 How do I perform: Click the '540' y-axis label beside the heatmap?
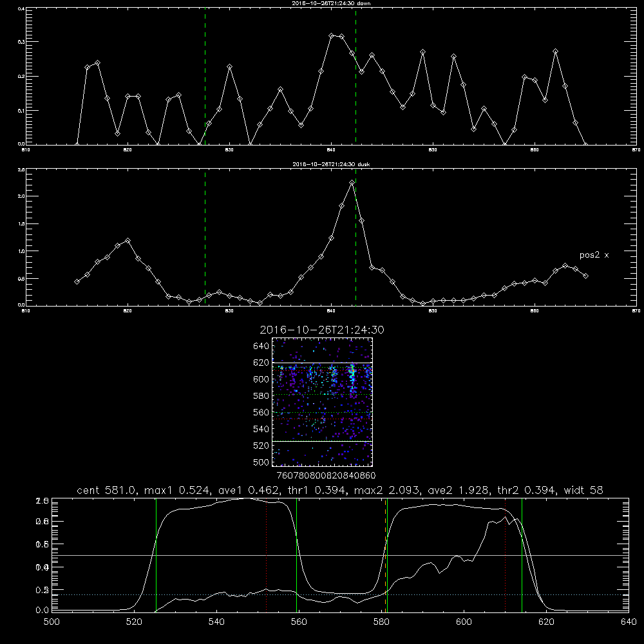tap(261, 429)
